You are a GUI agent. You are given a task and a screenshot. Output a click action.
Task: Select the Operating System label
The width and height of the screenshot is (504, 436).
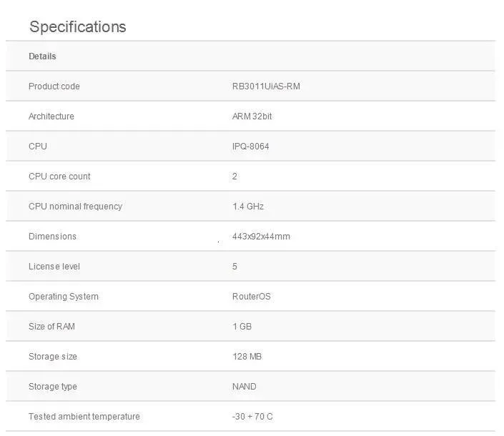(x=64, y=297)
